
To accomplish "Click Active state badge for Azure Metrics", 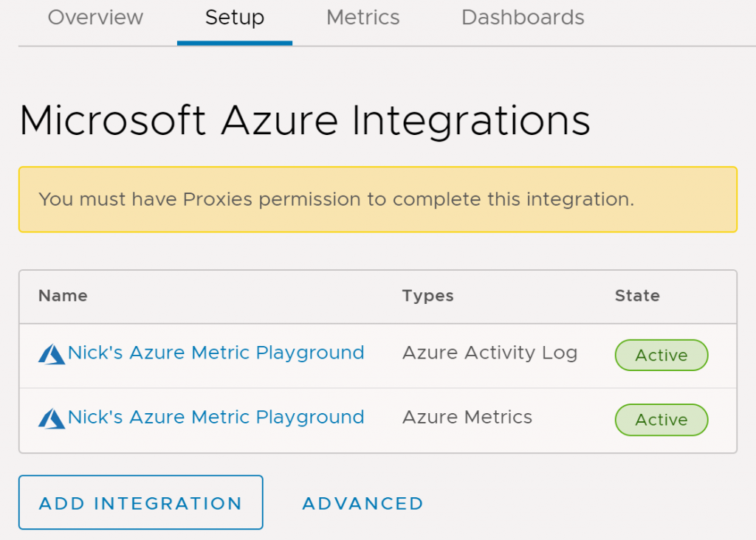I will (x=661, y=420).
